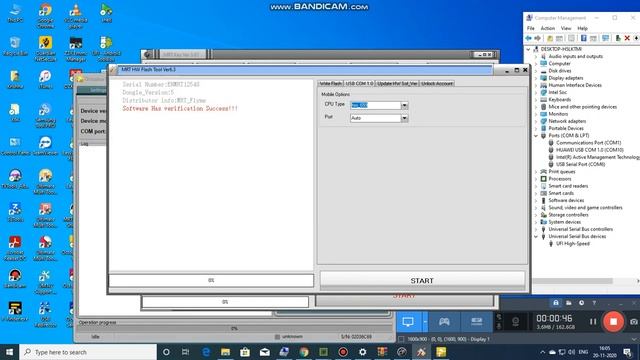Open Google Chrome from taskbar
The width and height of the screenshot is (640, 360).
click(x=304, y=352)
